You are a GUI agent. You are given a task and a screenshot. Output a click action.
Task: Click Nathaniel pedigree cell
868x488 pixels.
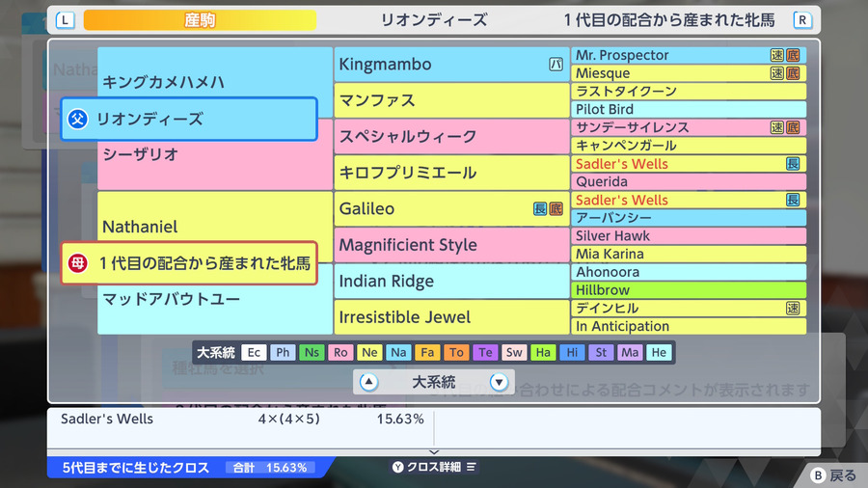[215, 217]
